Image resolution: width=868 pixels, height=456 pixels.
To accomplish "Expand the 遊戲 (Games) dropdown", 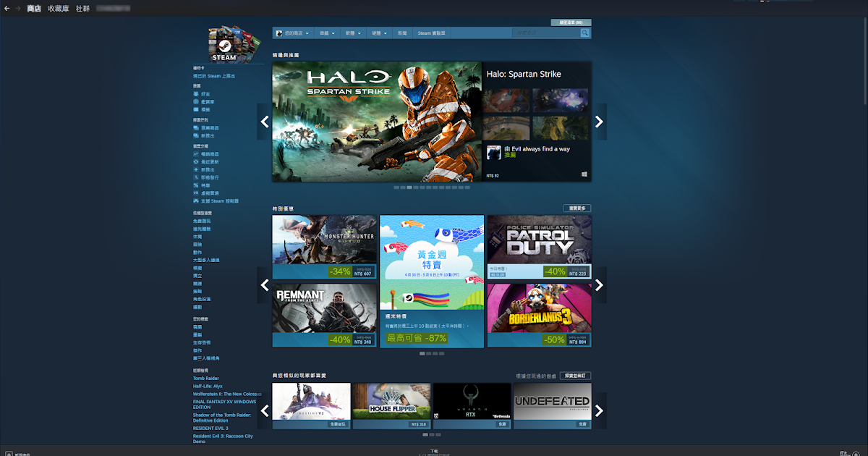I will [x=326, y=33].
